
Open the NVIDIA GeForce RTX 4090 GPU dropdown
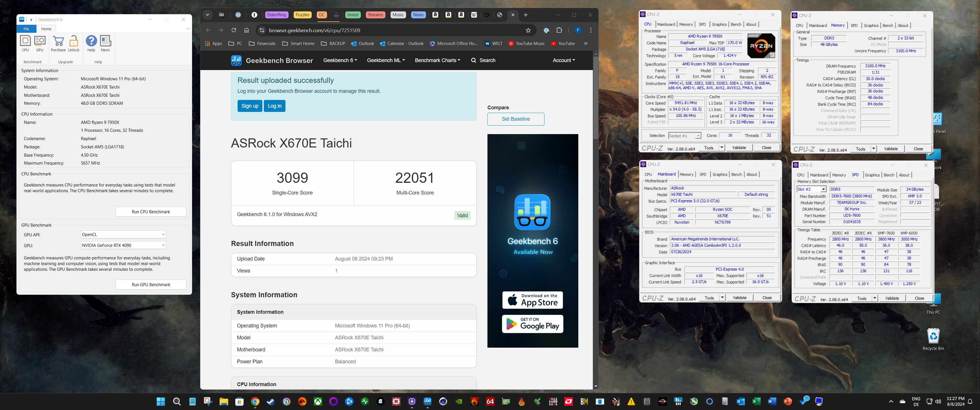123,245
